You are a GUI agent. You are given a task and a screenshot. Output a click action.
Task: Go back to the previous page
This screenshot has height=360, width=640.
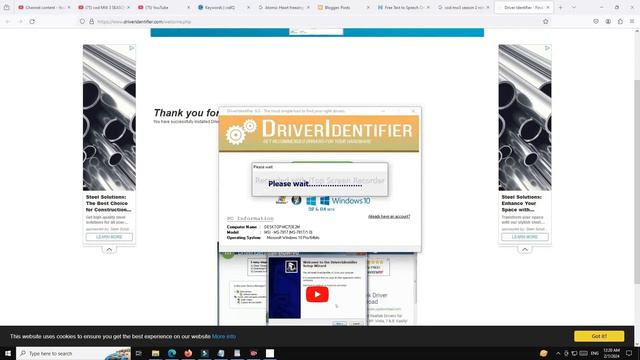click(x=8, y=21)
